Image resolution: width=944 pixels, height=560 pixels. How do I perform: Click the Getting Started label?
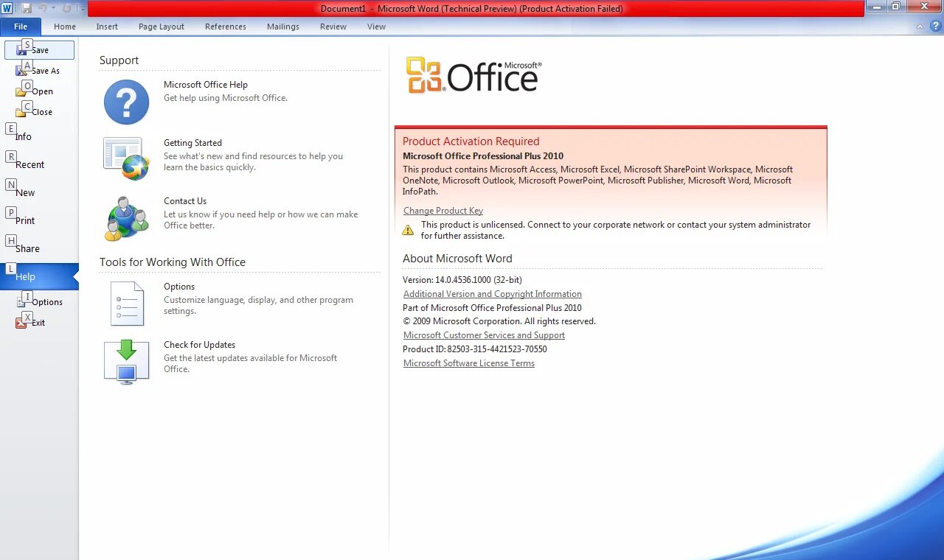click(192, 143)
